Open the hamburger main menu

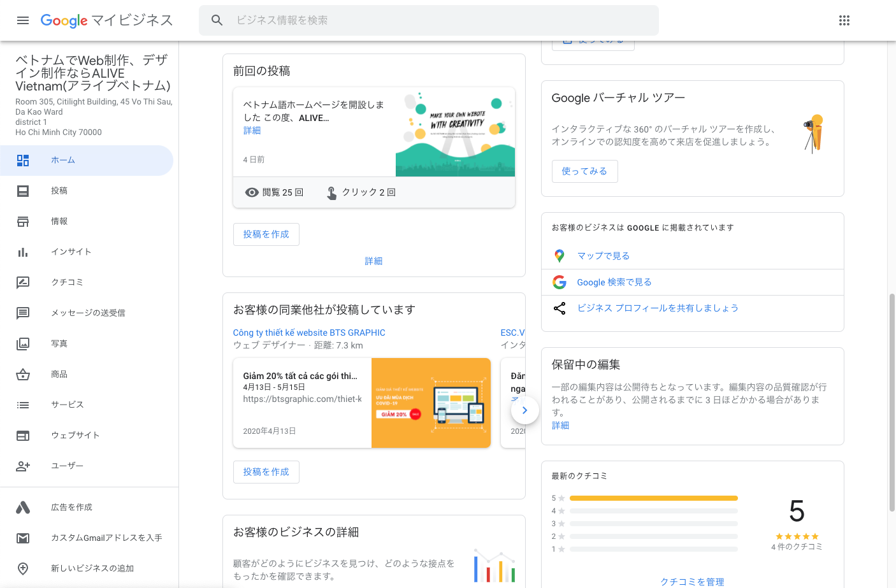pos(23,20)
